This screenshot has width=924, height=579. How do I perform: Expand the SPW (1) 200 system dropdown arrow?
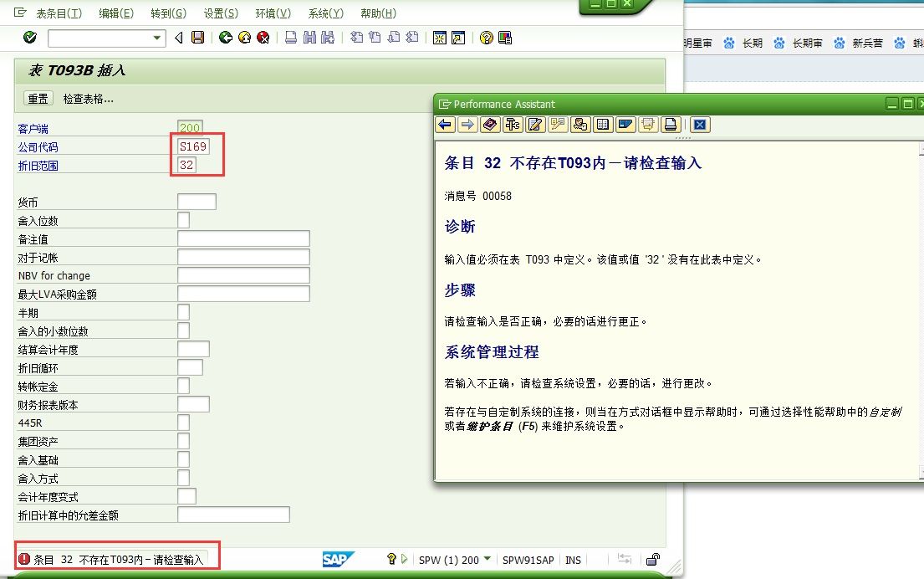[488, 558]
